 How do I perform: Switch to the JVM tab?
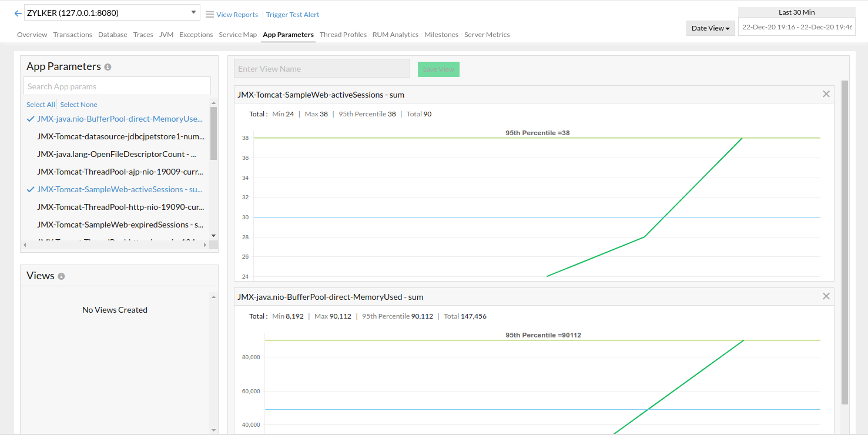166,35
